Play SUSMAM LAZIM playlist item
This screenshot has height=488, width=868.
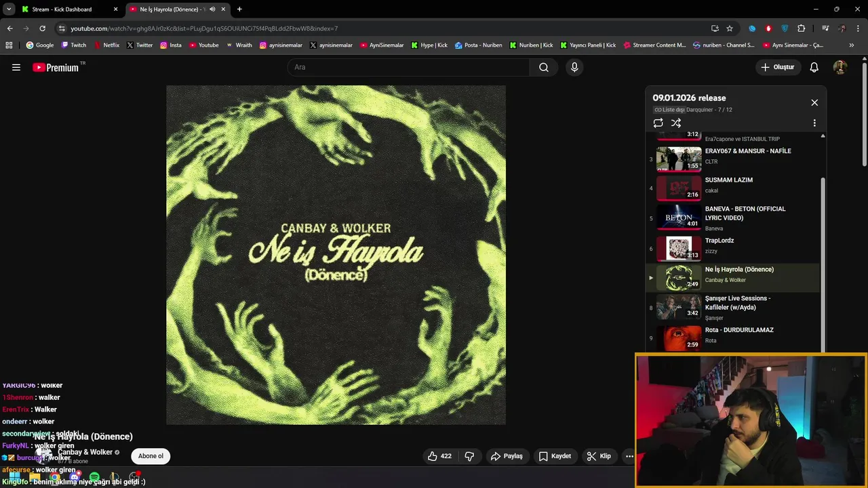click(732, 187)
